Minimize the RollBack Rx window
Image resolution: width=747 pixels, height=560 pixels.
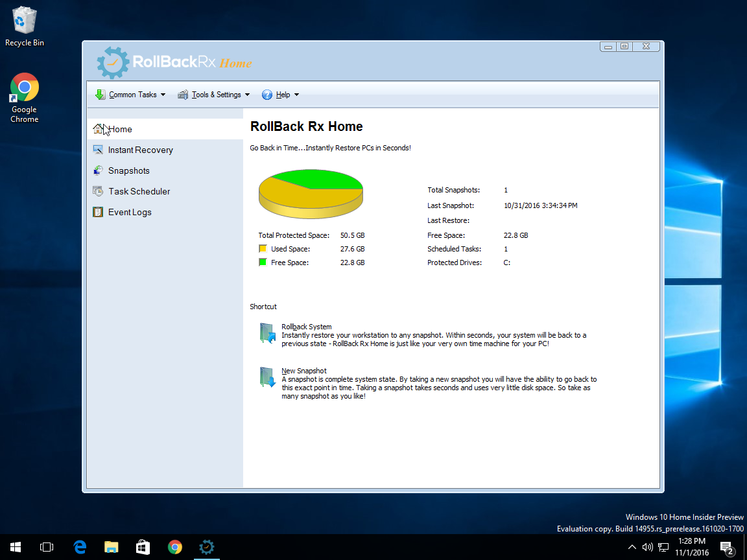pyautogui.click(x=608, y=47)
